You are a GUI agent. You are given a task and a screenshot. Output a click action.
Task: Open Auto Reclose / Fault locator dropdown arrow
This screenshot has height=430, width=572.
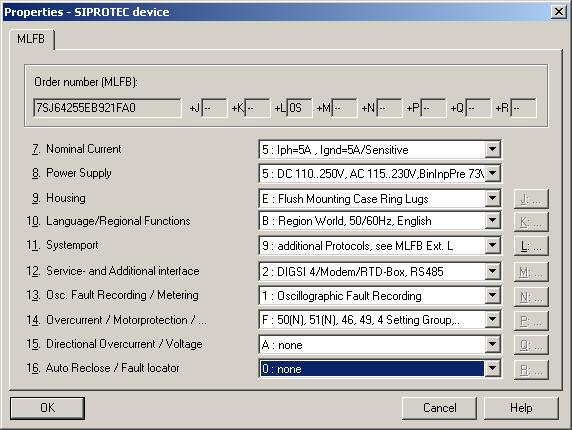point(492,368)
